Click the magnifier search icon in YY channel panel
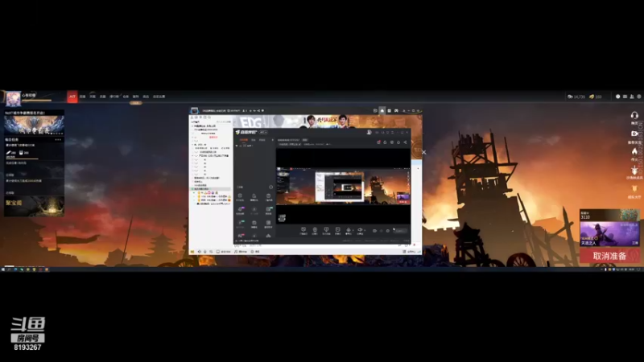The image size is (644, 362). point(209,117)
